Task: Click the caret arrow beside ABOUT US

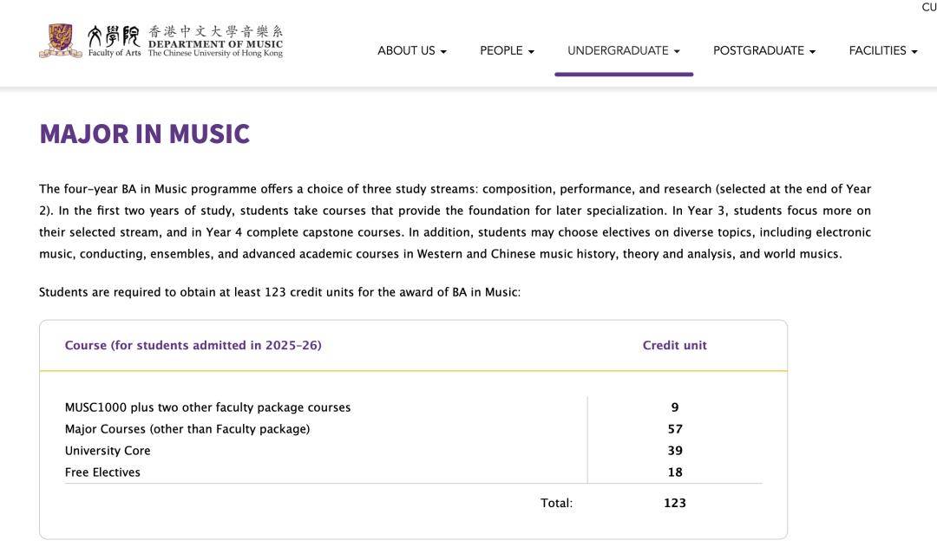Action: pos(443,52)
